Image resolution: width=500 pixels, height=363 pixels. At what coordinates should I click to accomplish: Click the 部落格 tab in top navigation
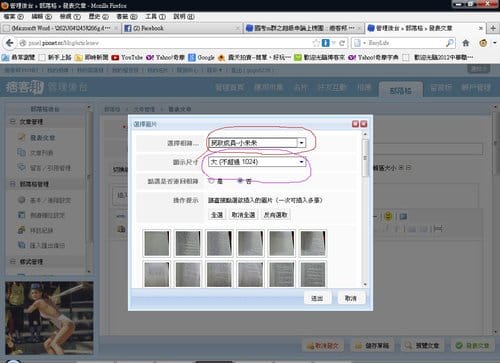point(401,90)
